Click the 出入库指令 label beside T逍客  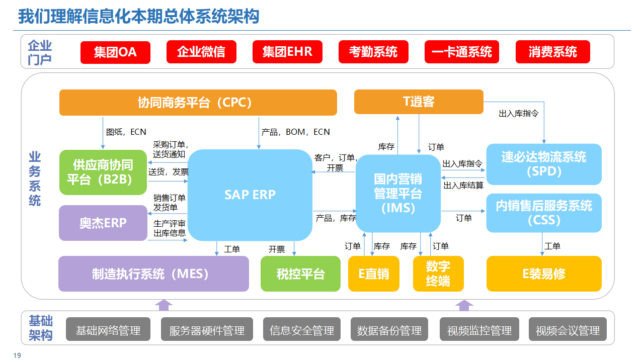coord(519,114)
